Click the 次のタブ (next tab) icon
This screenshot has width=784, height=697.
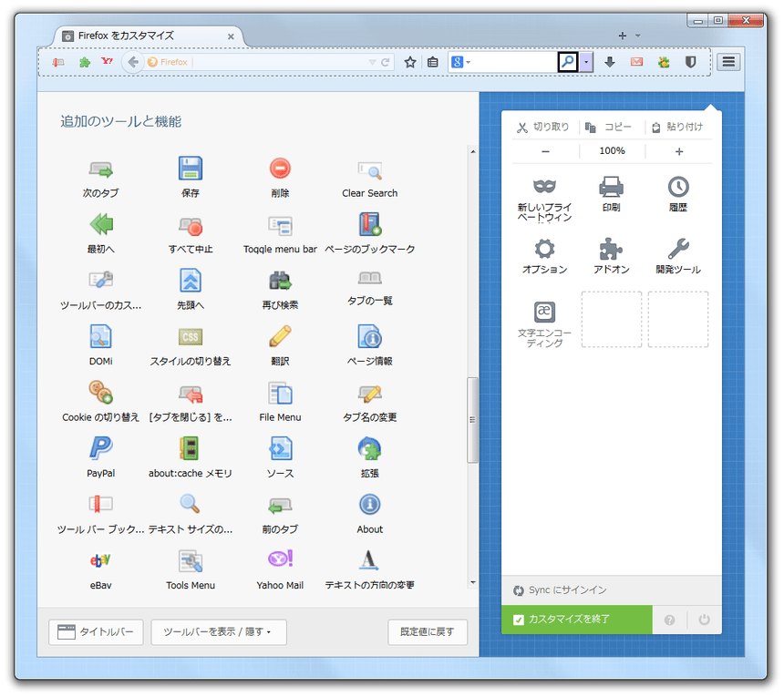click(x=100, y=169)
